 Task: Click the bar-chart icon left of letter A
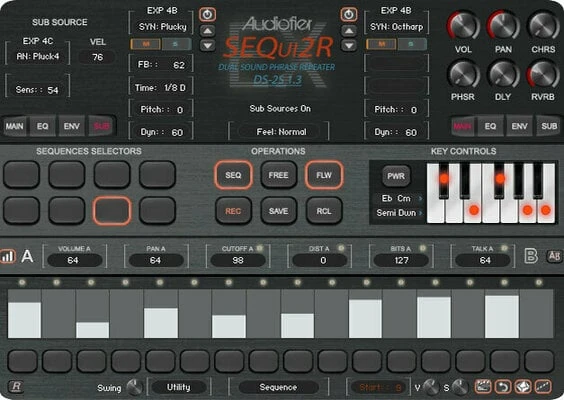point(8,256)
